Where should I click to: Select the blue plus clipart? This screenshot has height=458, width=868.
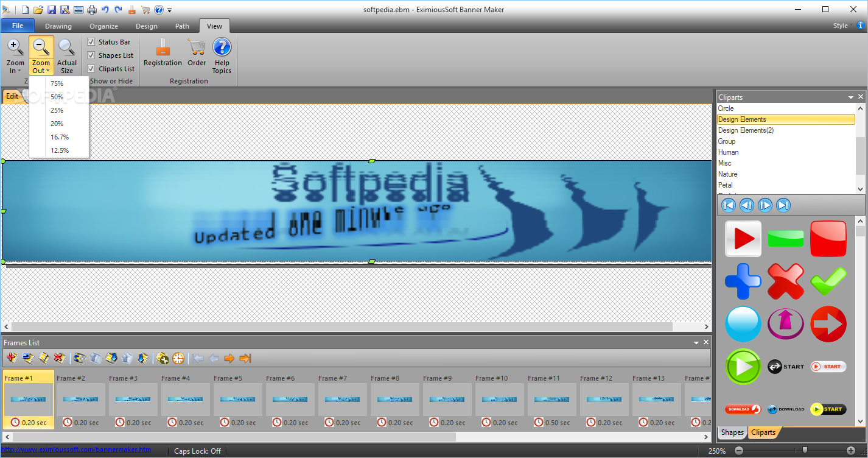pyautogui.click(x=743, y=281)
